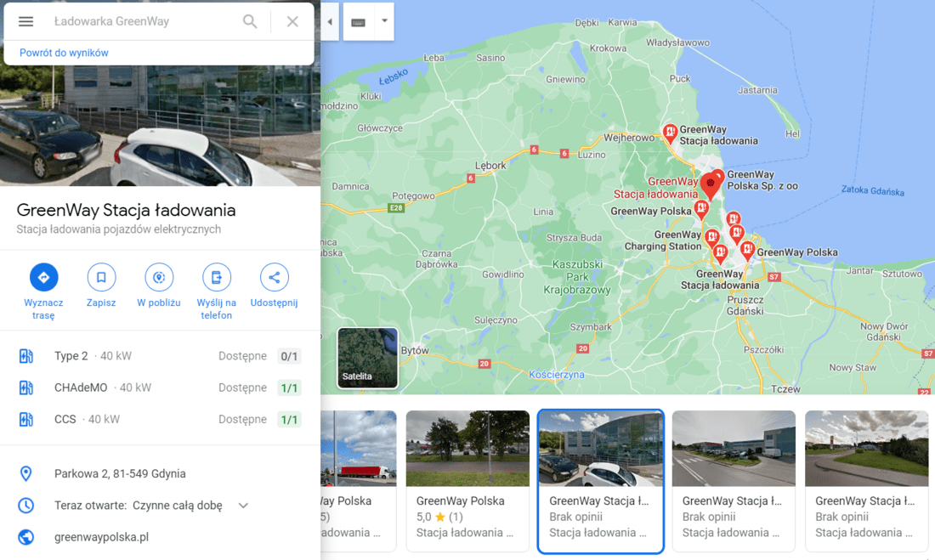935x560 pixels.
Task: Go back via Powrót do wyników
Action: click(x=64, y=53)
